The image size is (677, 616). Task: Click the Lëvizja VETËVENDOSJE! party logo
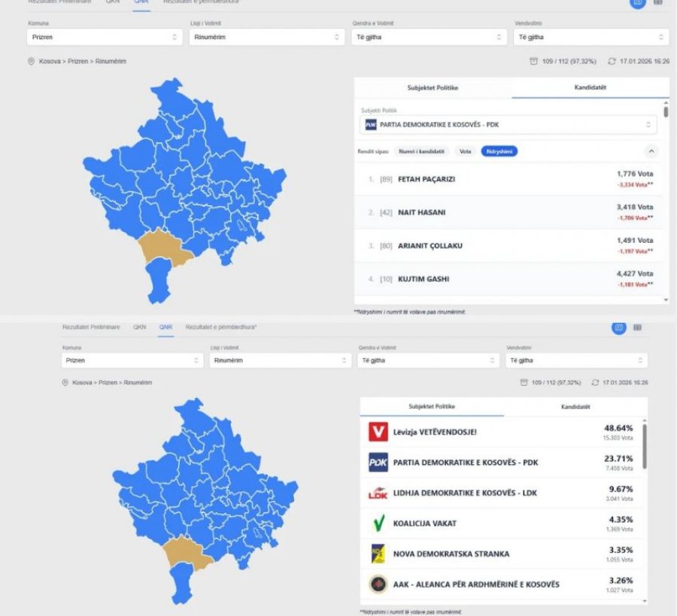coord(378,432)
